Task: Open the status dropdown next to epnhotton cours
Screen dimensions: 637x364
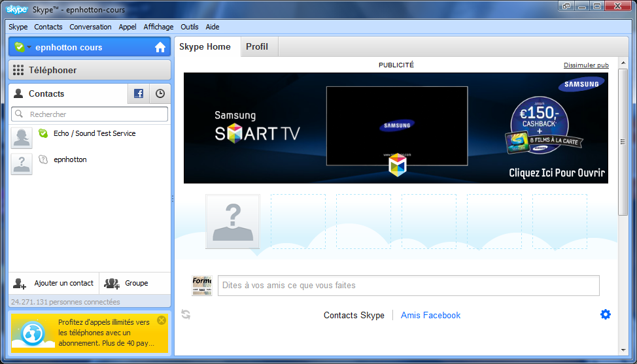Action: (x=29, y=47)
